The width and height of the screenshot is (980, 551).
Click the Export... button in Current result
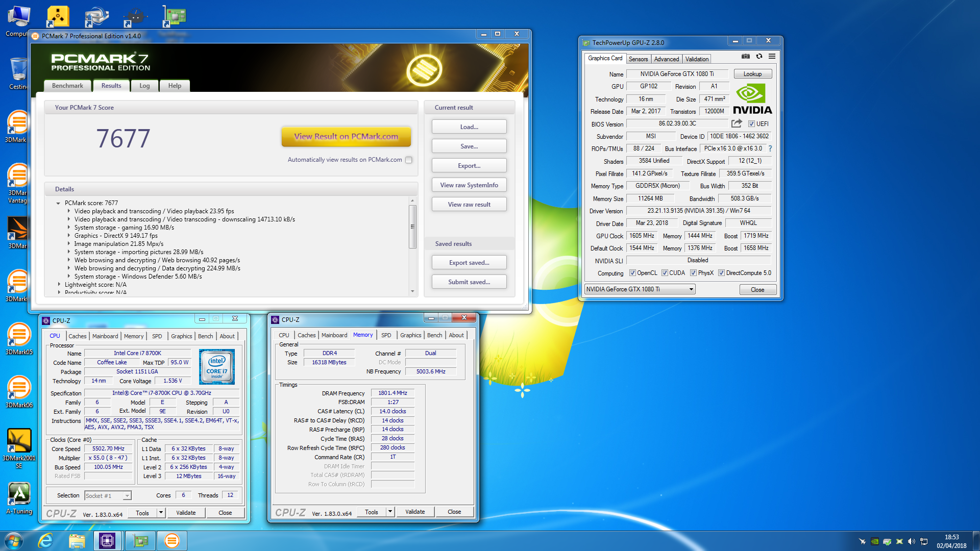coord(469,166)
